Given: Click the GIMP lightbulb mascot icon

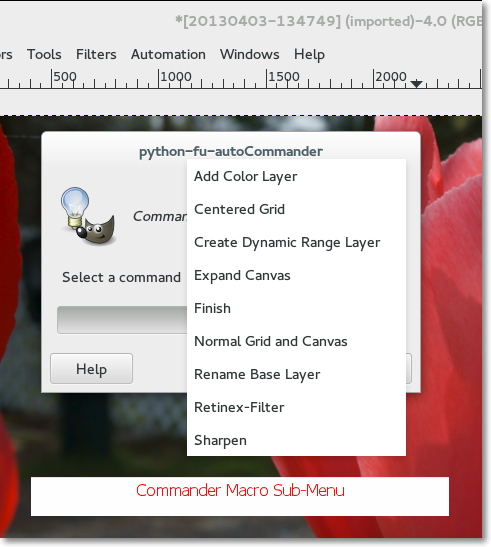Looking at the screenshot, I should (x=88, y=216).
